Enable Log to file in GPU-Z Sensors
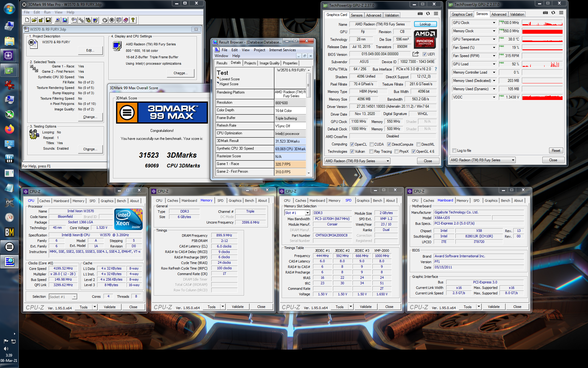Image resolution: width=588 pixels, height=368 pixels. point(454,151)
